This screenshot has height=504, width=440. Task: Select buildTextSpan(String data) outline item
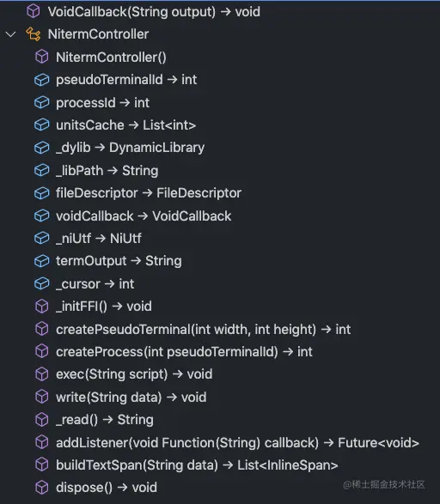click(x=197, y=465)
